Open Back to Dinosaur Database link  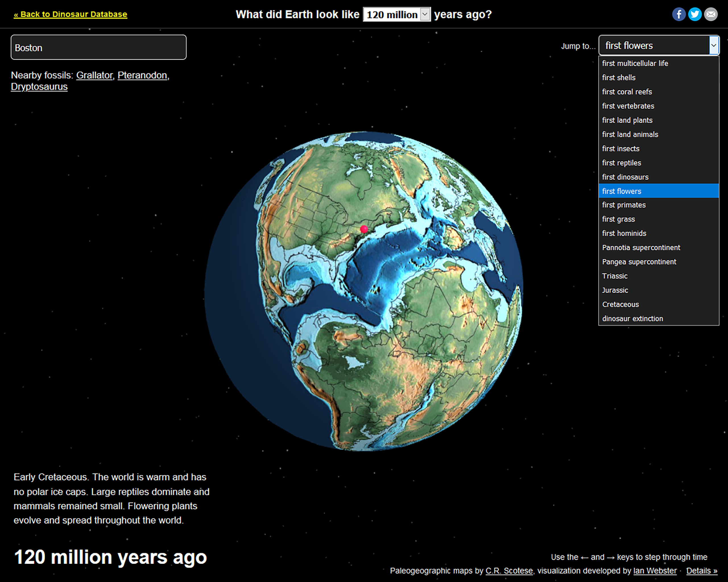(x=70, y=14)
